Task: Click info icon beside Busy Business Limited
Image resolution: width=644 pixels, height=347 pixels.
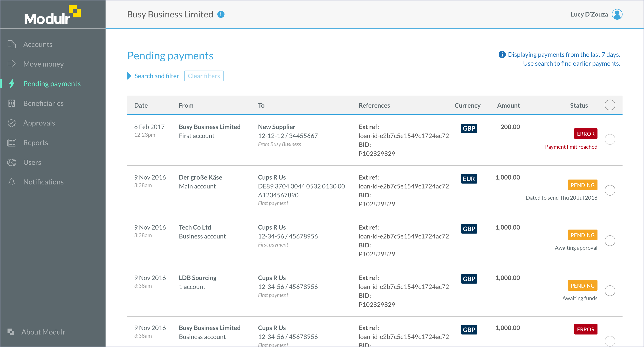Action: [221, 14]
